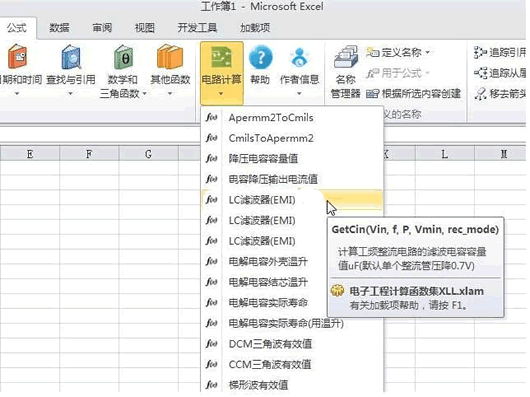Click the fx icon beside DCM三角波有效值
This screenshot has width=530, height=397.
click(212, 344)
